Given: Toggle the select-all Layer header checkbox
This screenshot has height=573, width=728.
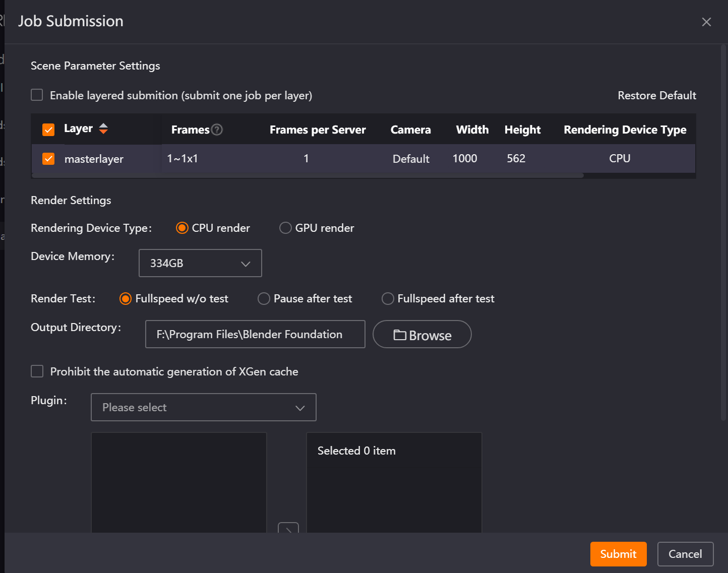Looking at the screenshot, I should tap(48, 130).
